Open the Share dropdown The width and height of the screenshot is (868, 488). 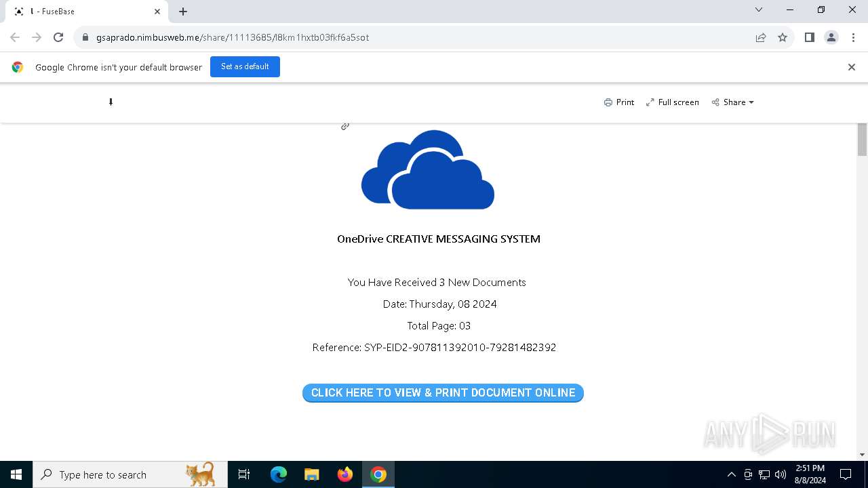(x=733, y=102)
